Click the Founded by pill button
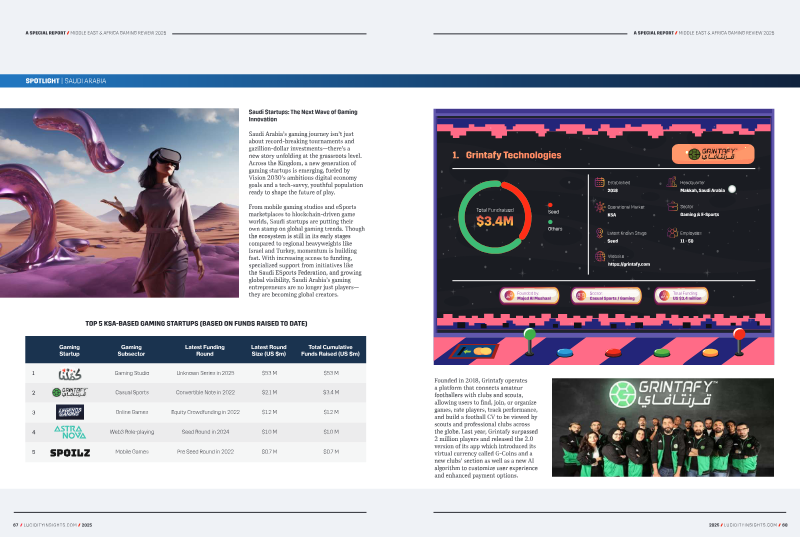Screen dimensions: 800x537 click(x=529, y=295)
